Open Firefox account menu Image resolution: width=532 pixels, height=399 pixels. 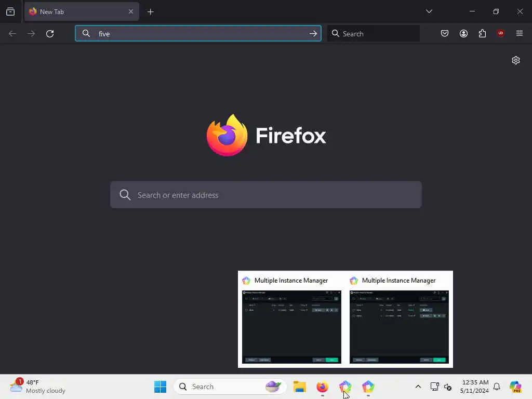(463, 33)
